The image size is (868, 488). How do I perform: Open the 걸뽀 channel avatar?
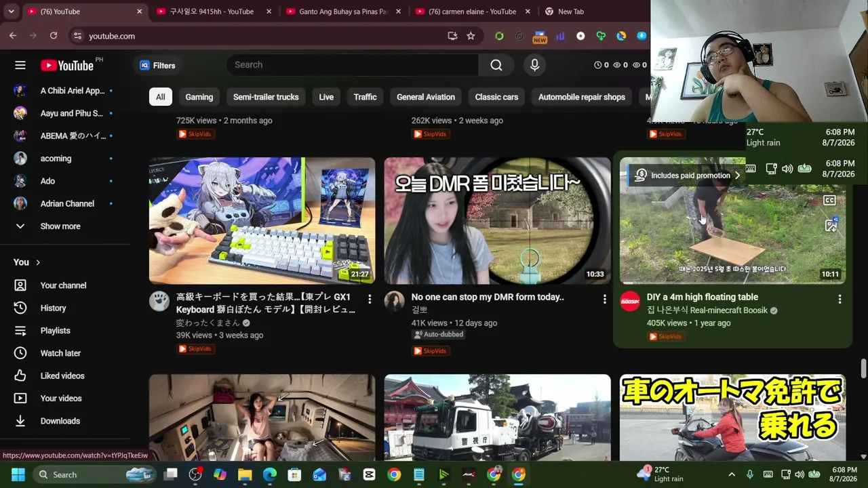pos(395,302)
